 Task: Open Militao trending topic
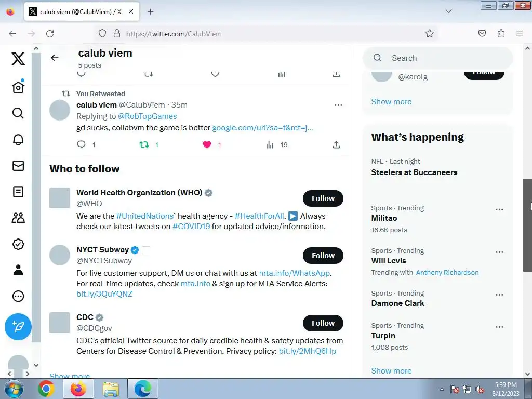click(384, 218)
